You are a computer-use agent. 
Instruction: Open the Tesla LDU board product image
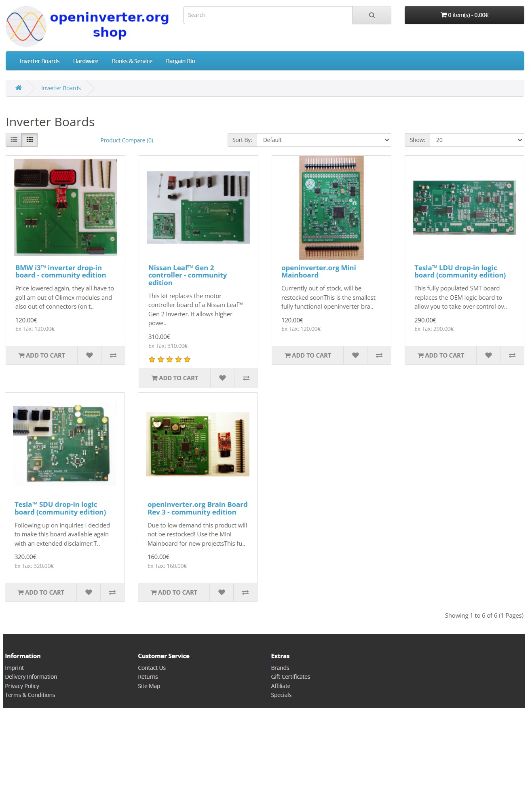[464, 208]
